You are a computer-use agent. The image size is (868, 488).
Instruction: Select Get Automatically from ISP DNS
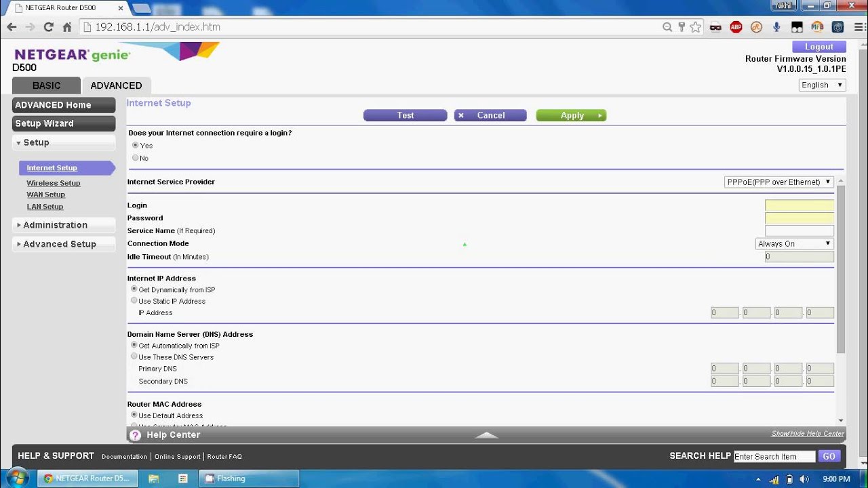134,346
